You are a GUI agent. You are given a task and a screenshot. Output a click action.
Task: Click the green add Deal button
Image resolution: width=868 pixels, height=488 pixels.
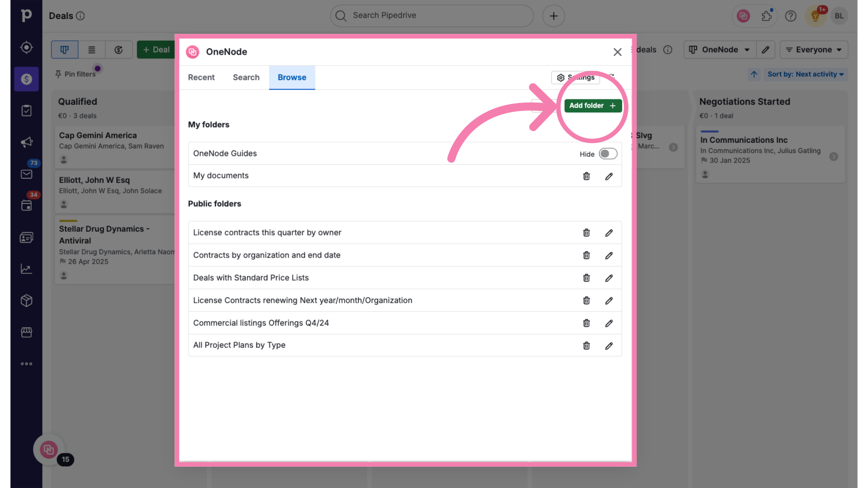point(156,50)
